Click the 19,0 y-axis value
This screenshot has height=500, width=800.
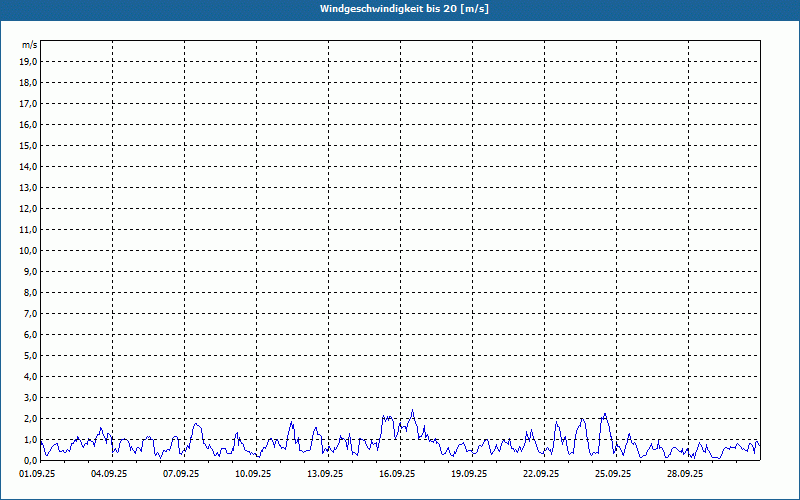tap(29, 62)
